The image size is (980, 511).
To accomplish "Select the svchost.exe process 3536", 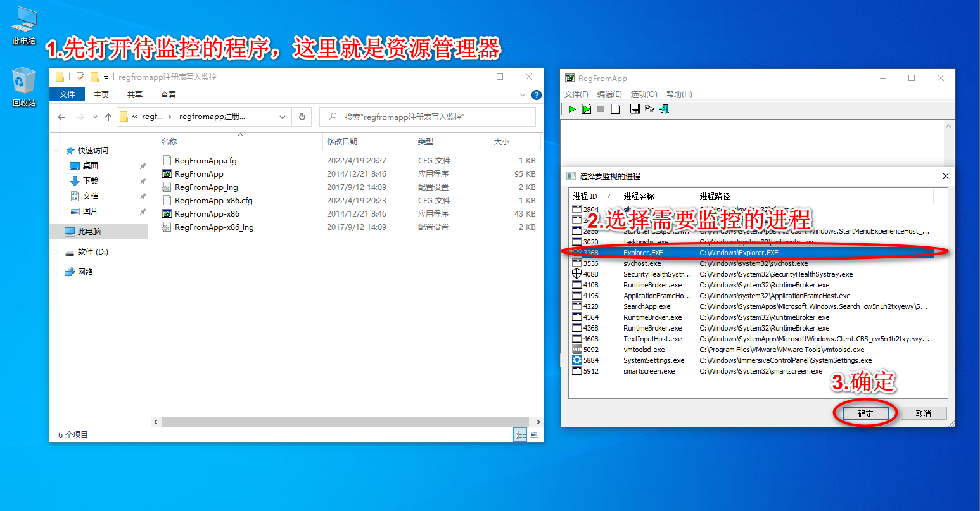I will [x=752, y=263].
